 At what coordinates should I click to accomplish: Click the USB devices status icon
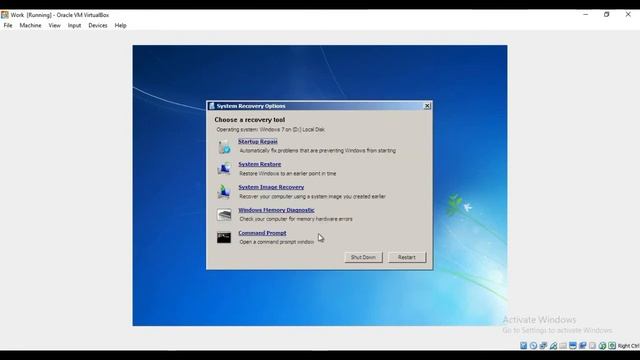[x=553, y=346]
